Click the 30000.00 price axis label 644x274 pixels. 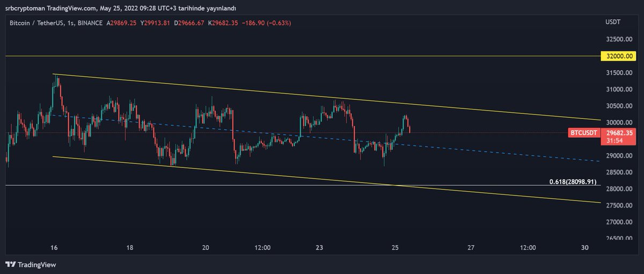tap(619, 122)
